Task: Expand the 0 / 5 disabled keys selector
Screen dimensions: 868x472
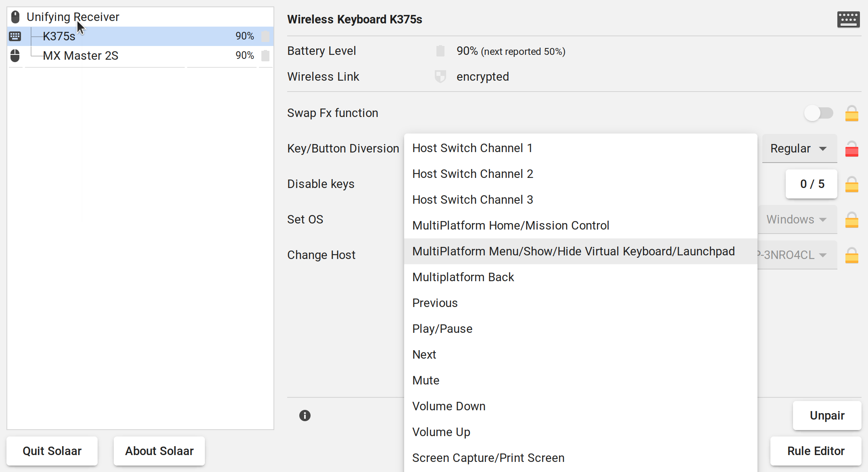Action: [x=812, y=184]
